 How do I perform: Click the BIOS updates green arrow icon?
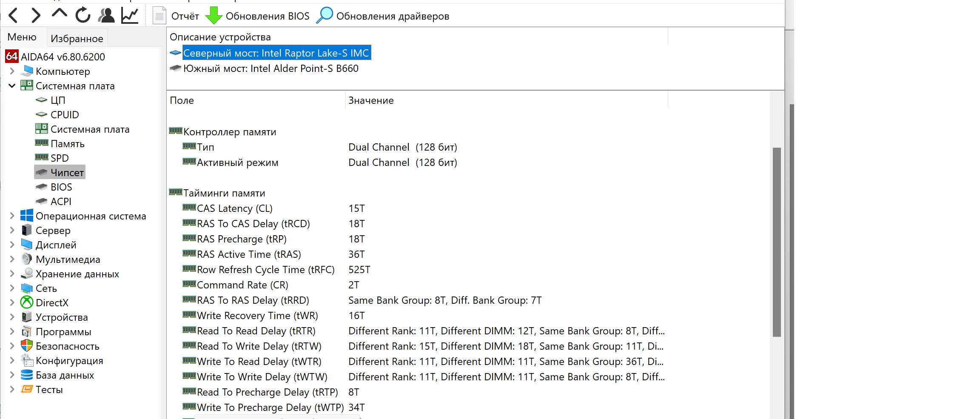click(214, 16)
